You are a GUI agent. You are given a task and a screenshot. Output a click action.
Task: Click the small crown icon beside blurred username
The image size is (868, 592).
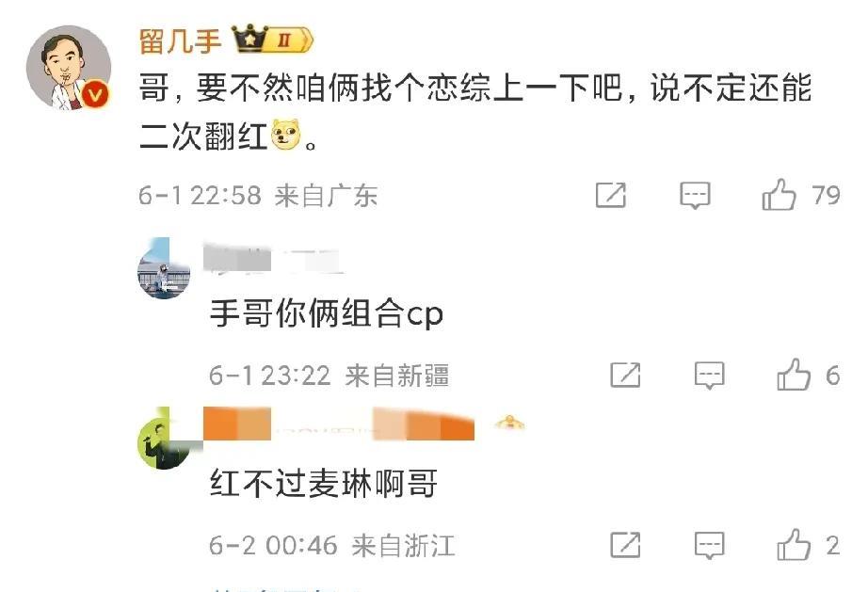click(x=510, y=424)
